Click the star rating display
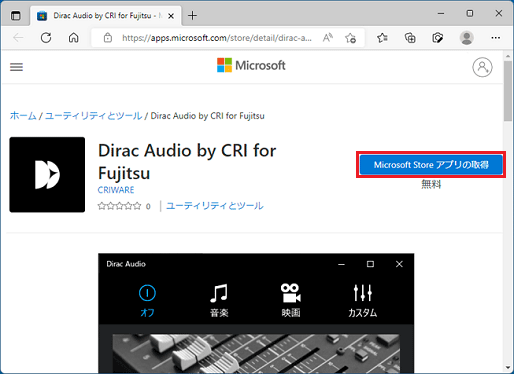Image resolution: width=514 pixels, height=374 pixels. [120, 206]
